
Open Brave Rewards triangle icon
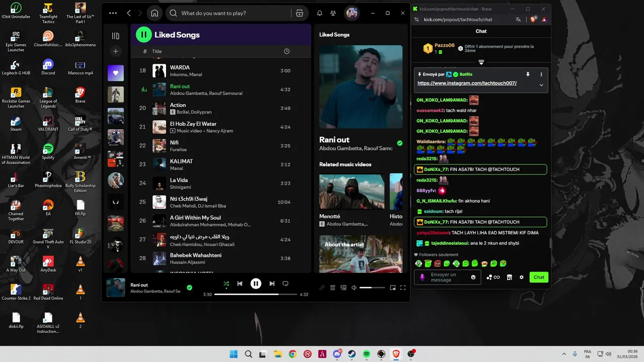[544, 20]
